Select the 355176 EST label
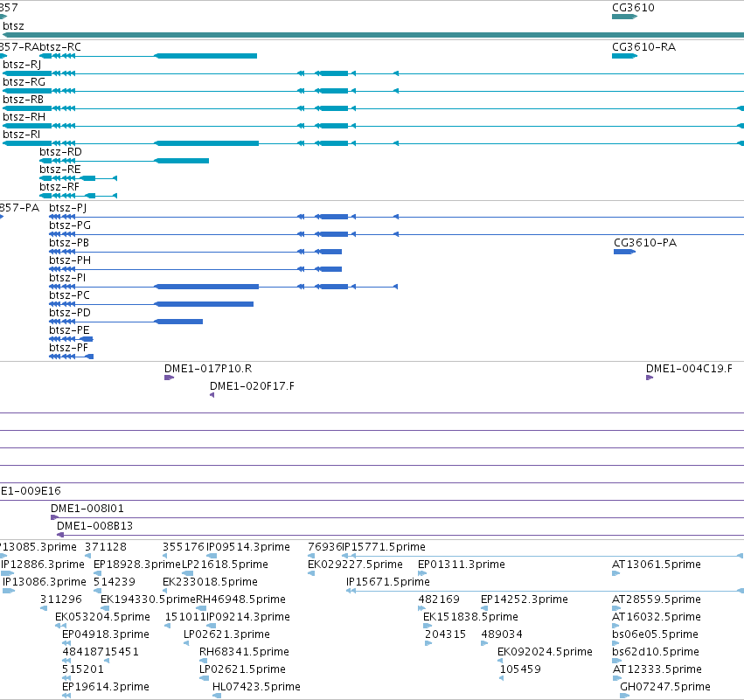The height and width of the screenshot is (700, 744). [183, 547]
